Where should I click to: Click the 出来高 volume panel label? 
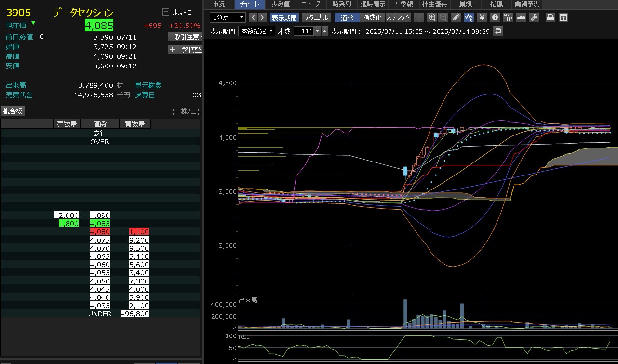coord(248,300)
